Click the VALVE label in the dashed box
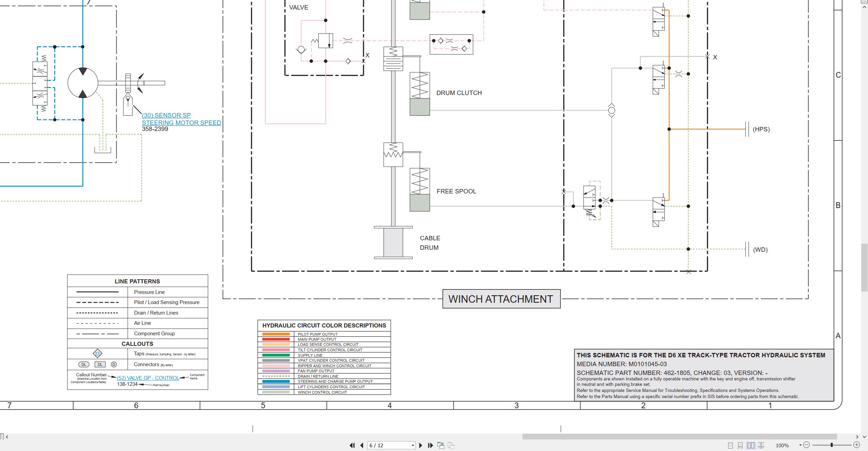Viewport: 868px width, 451px height. pyautogui.click(x=298, y=7)
